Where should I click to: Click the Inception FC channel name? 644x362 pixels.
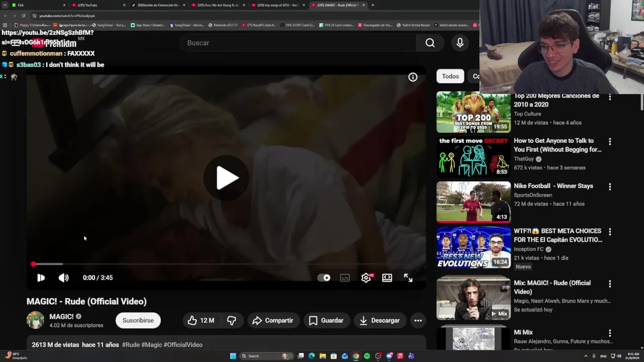click(529, 249)
